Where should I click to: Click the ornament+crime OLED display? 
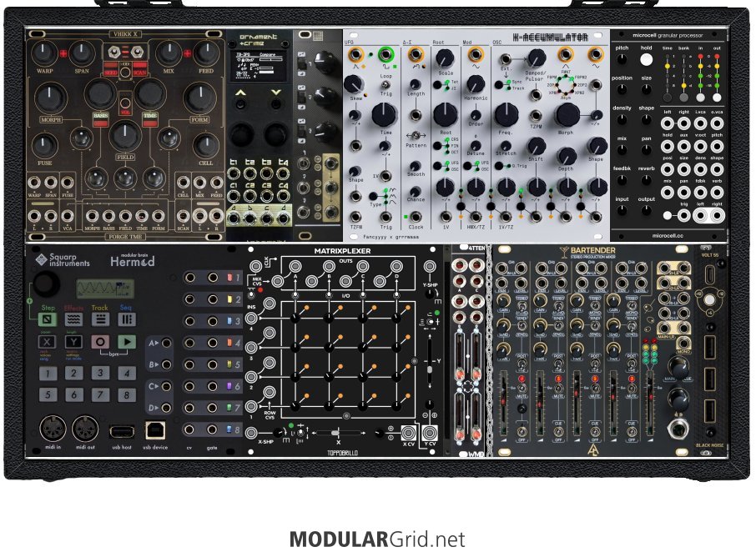point(260,66)
